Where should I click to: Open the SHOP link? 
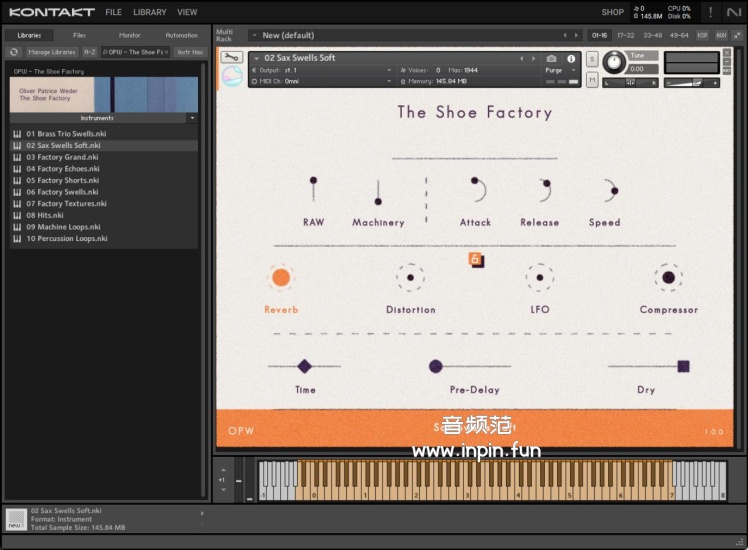[x=612, y=12]
